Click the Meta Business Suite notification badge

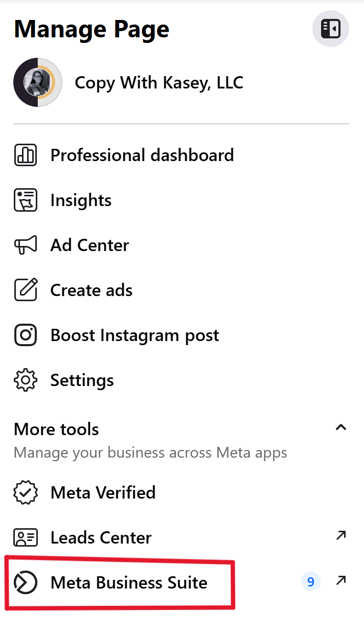click(310, 582)
